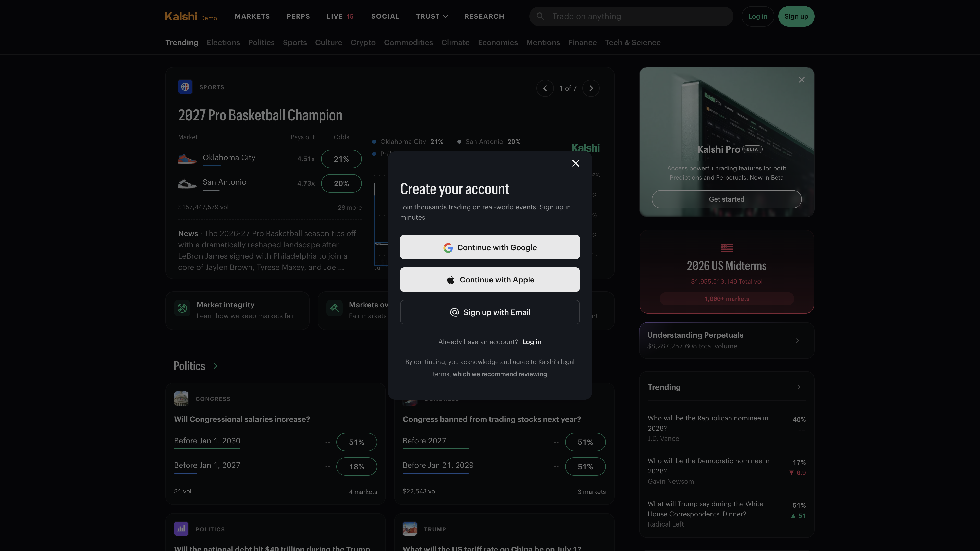Screen dimensions: 980x551
Task: Select the Sports category tab
Action: 295,43
